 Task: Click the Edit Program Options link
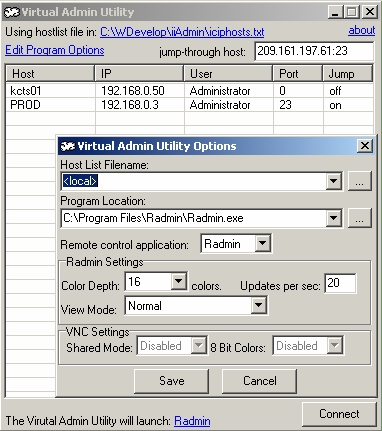point(55,50)
